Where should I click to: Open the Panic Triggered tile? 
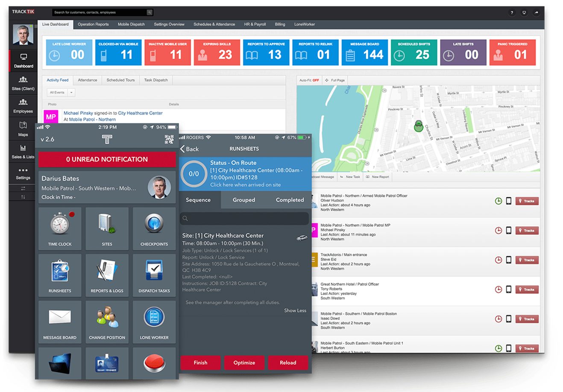(x=513, y=53)
